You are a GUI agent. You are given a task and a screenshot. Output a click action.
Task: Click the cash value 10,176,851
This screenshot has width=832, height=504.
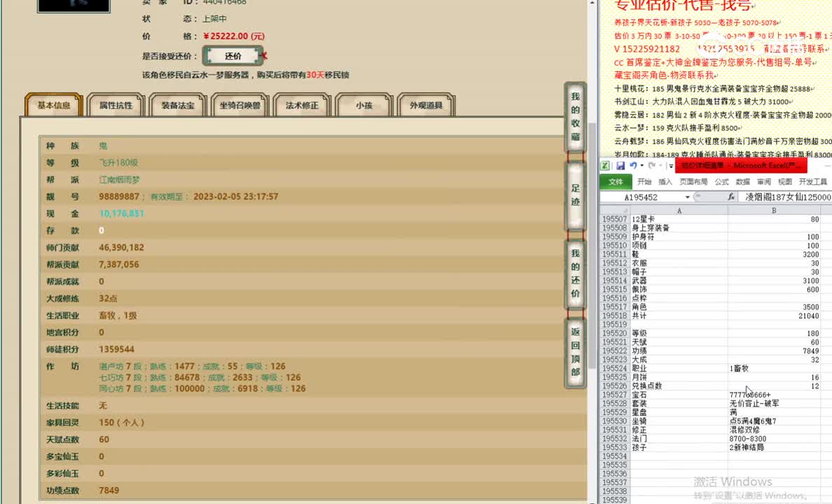(x=121, y=213)
